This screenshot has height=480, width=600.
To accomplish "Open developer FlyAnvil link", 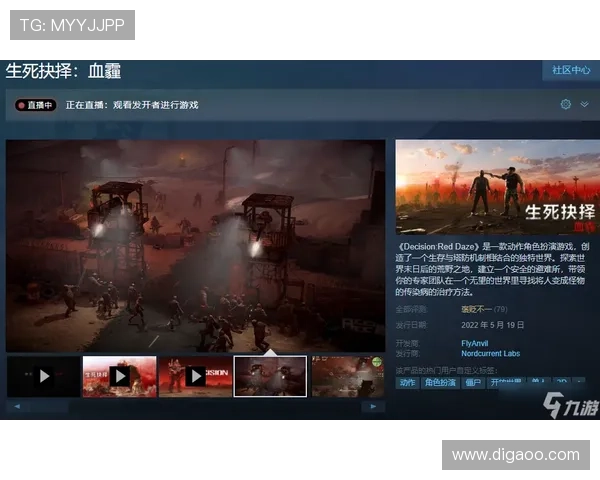I will click(474, 343).
